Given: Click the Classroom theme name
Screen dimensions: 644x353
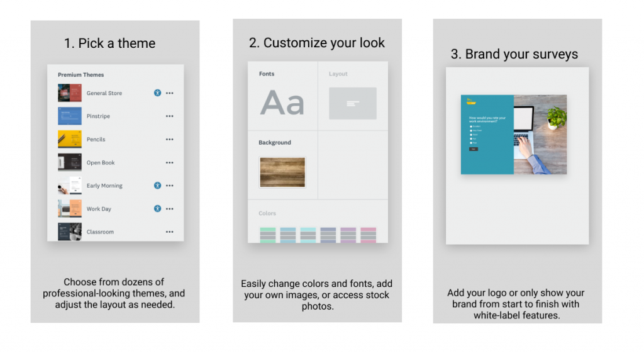Looking at the screenshot, I should [x=100, y=232].
